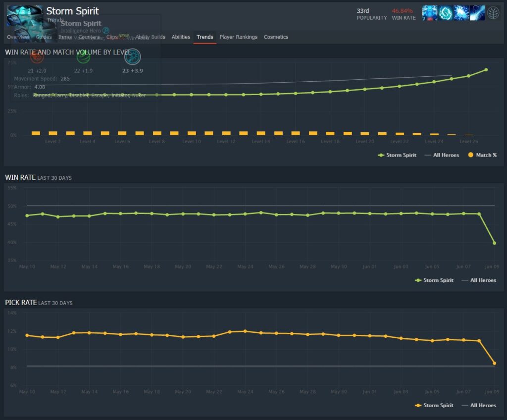This screenshot has height=420, width=507.
Task: Toggle Match % series in level chart legend
Action: pyautogui.click(x=482, y=155)
